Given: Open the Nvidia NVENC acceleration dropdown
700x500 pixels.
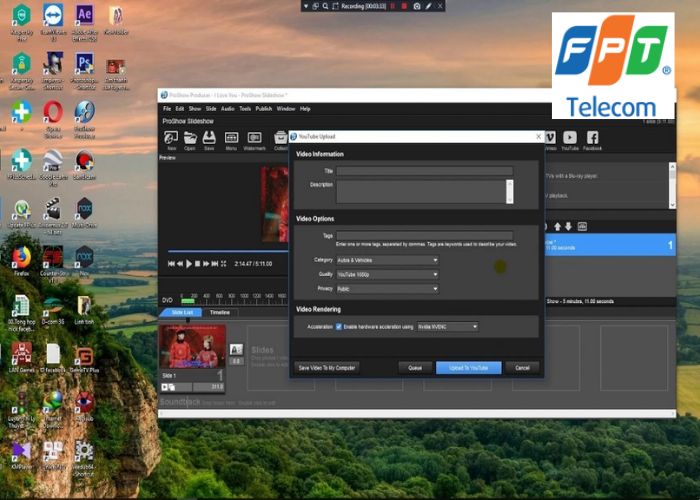Looking at the screenshot, I should (x=447, y=326).
